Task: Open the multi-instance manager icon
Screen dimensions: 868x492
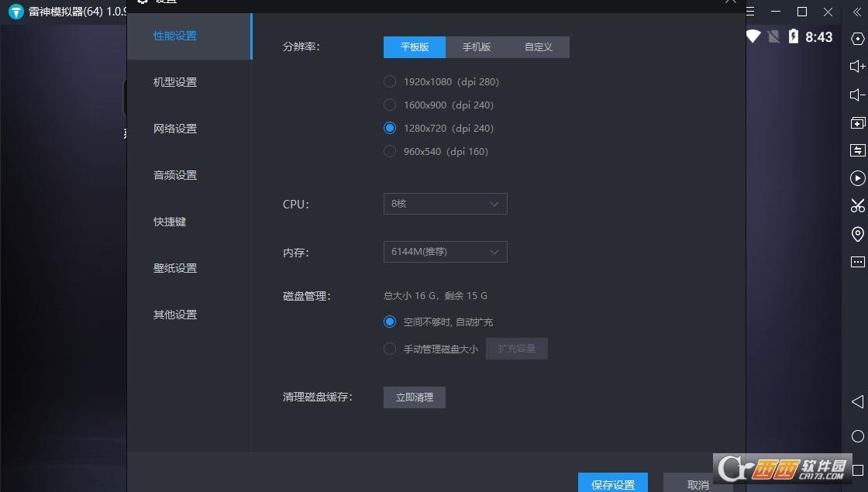Action: click(857, 123)
